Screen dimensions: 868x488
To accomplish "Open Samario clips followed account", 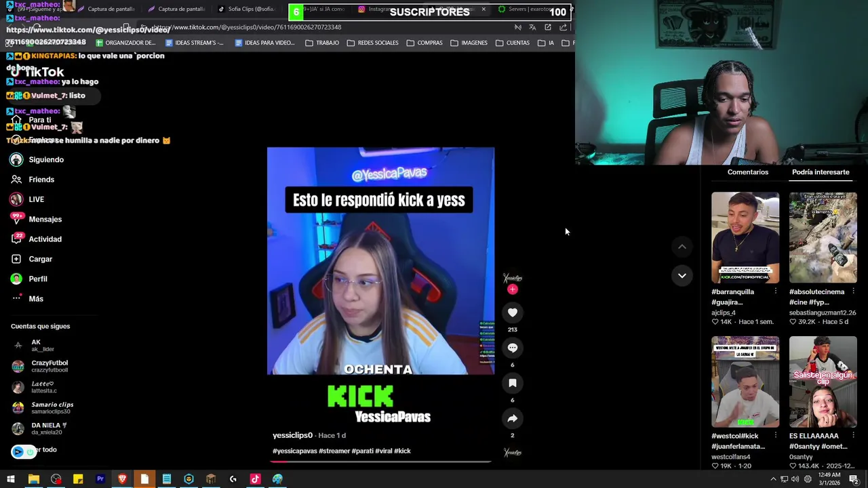I will coord(43,408).
